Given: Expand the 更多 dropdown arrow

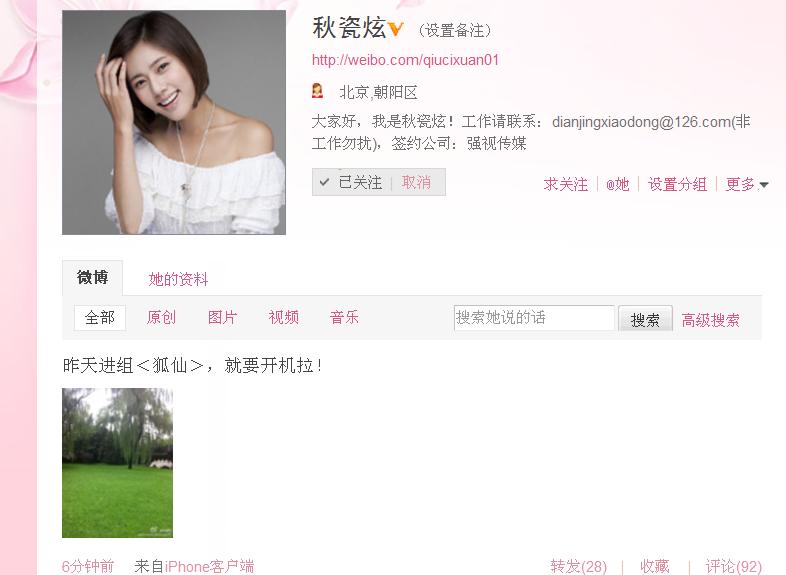Looking at the screenshot, I should click(763, 185).
